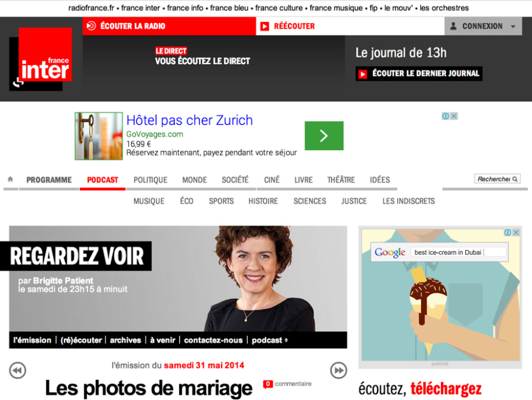Click the play icon beside Réécouter
532x400 pixels.
point(265,27)
